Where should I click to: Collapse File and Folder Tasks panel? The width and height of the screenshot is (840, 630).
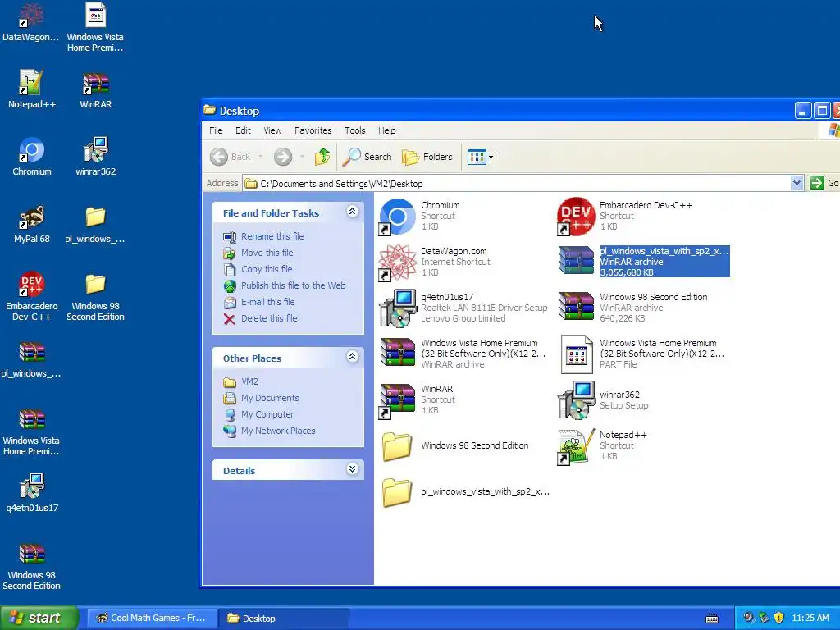coord(352,211)
